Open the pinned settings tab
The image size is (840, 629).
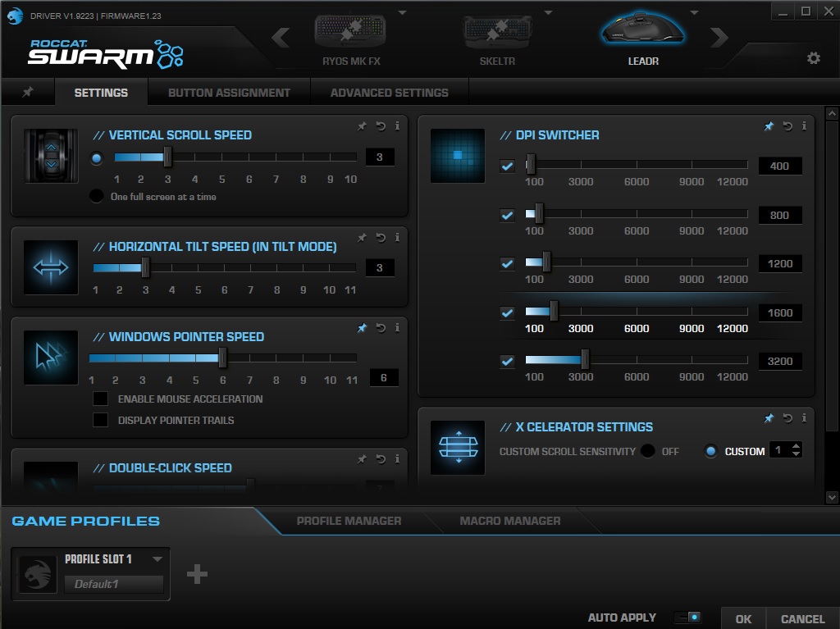point(28,92)
